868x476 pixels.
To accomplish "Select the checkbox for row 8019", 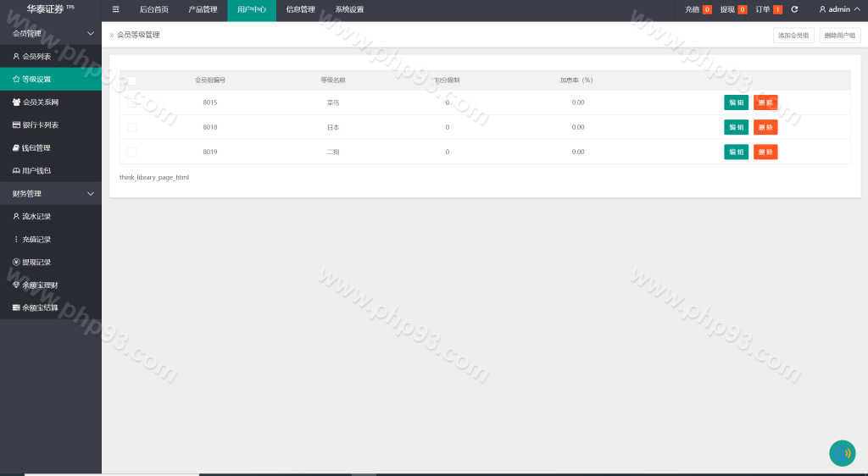I will (131, 152).
